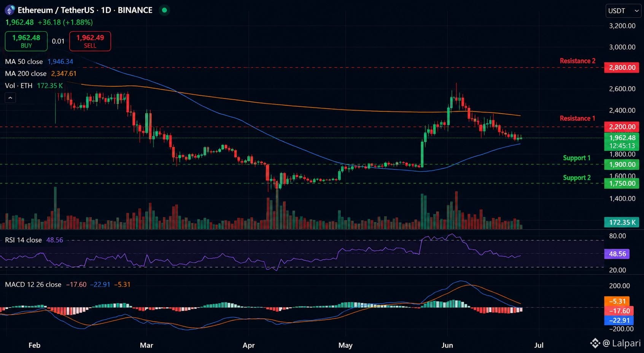Viewport: 644px width, 353px height.
Task: Click the Ethereum logo icon beside the symbol title
Action: coord(10,10)
